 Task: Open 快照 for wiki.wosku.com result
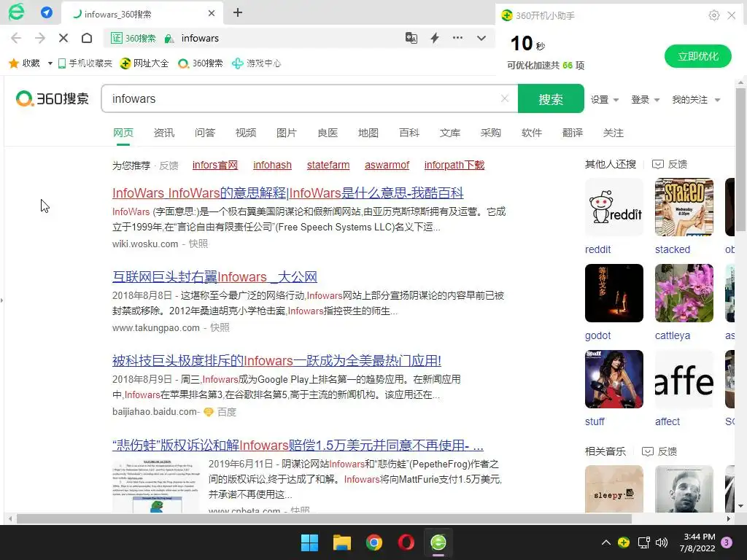click(198, 244)
